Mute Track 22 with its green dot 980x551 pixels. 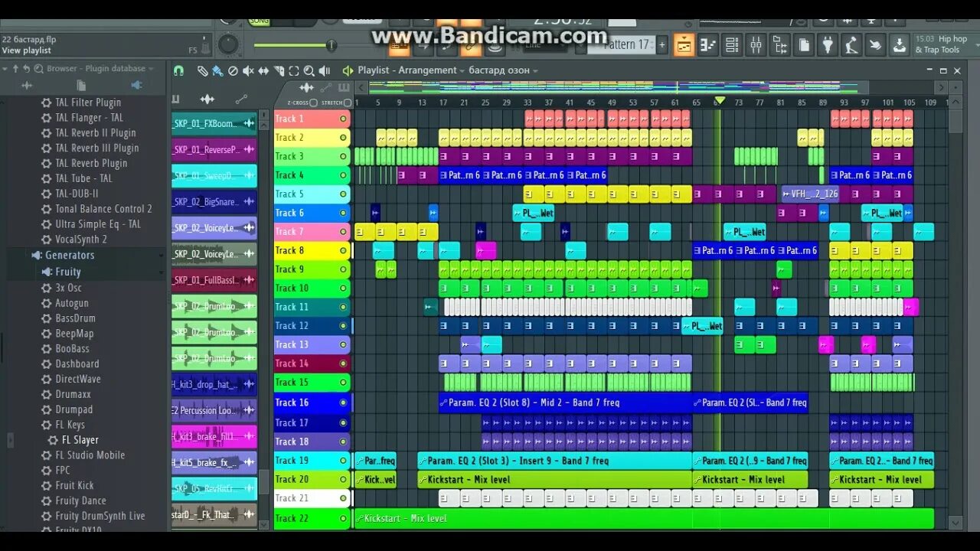pos(343,518)
